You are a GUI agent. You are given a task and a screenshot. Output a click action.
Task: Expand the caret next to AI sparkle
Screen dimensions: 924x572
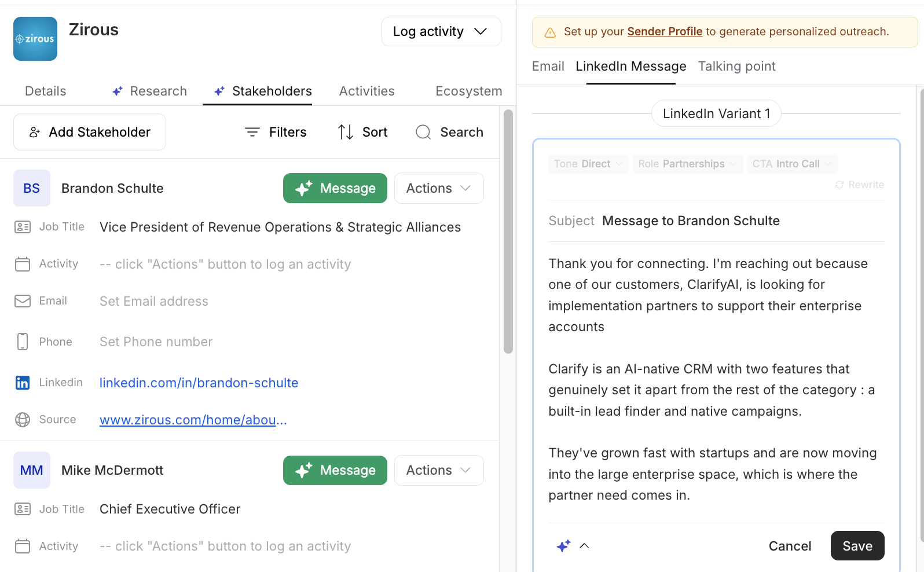584,545
